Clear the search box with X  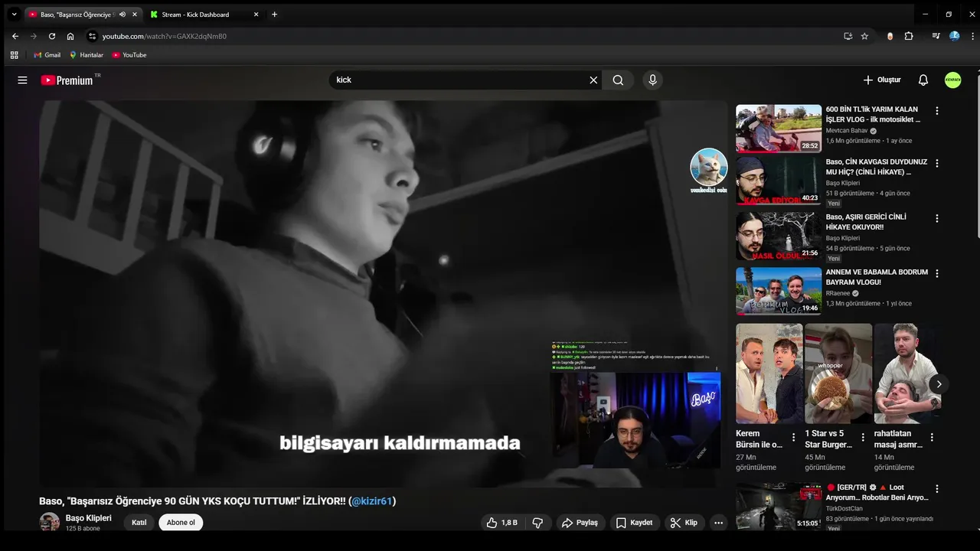(x=593, y=80)
